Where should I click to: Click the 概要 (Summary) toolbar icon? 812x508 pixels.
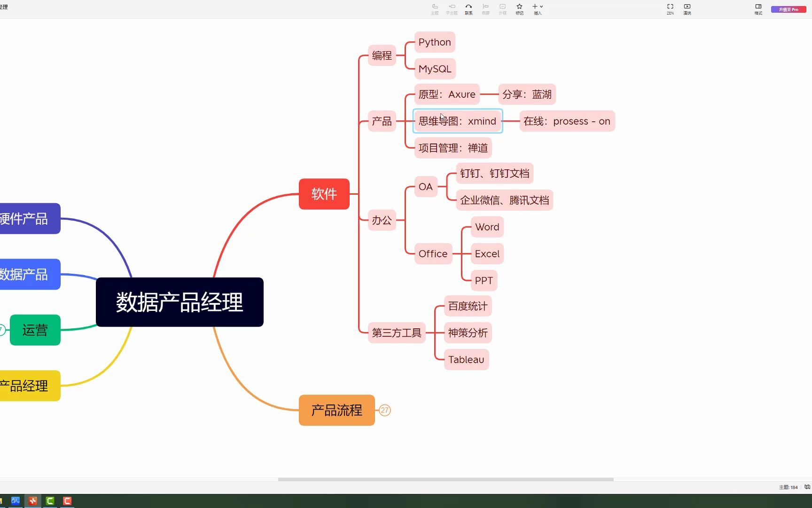[485, 9]
